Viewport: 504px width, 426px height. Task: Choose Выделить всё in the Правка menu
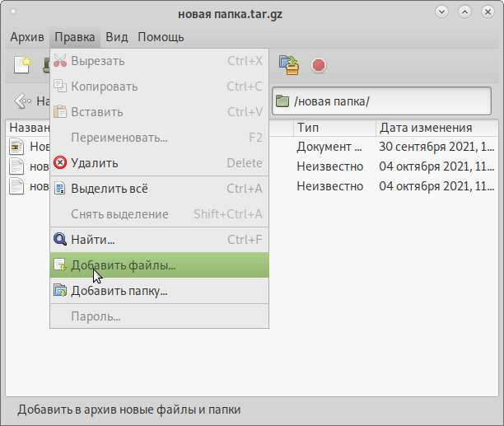[x=110, y=189]
